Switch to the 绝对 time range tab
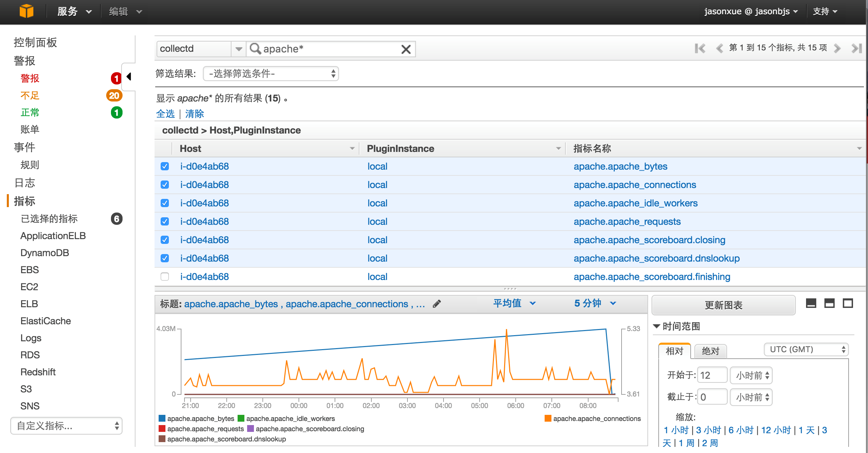Screen dimensions: 868x453 click(x=710, y=351)
